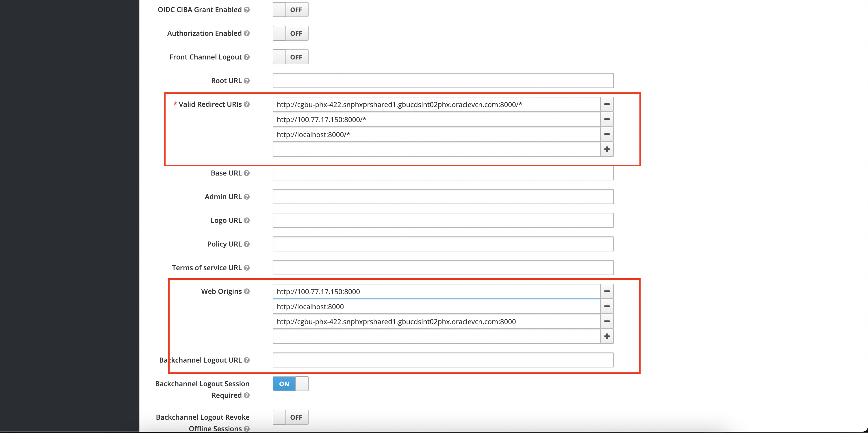Remove the 100.77.17.150:8000 web origin

click(607, 291)
